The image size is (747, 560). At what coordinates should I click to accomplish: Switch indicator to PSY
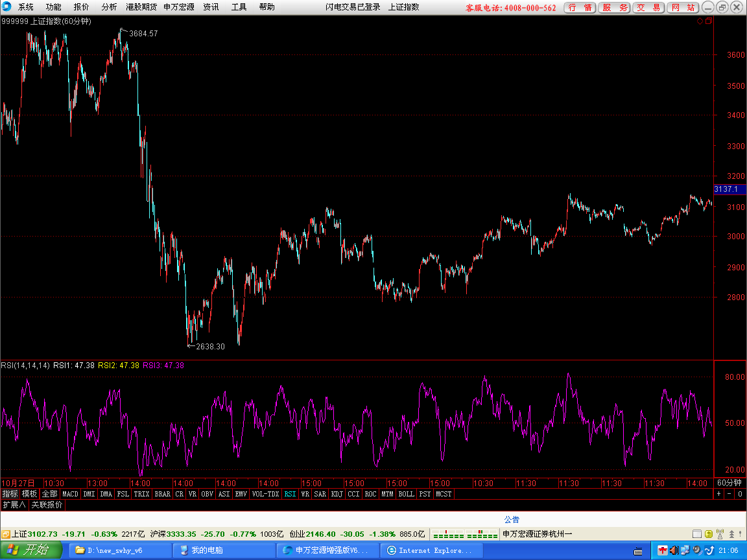[x=425, y=494]
